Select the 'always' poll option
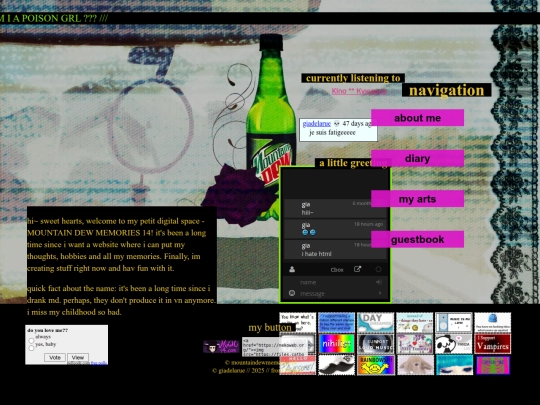Screen dimensions: 540x405 coord(31,340)
